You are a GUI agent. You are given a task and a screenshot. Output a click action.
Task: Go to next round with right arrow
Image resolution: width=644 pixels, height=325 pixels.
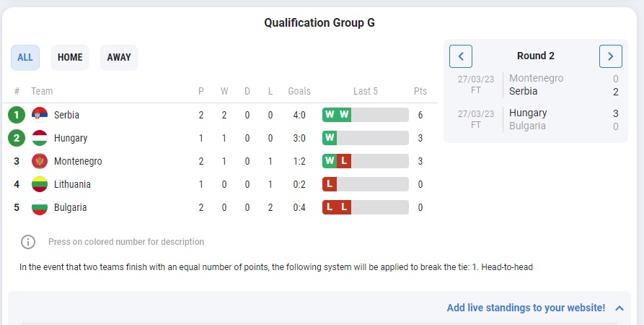(x=611, y=56)
